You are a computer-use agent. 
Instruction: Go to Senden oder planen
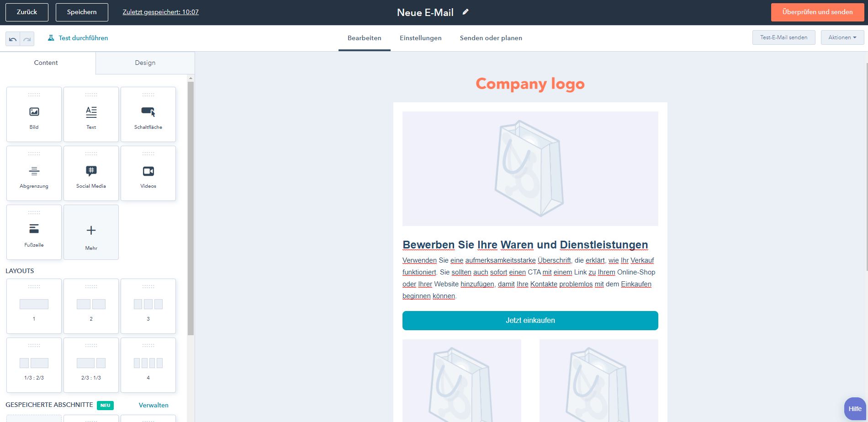491,38
